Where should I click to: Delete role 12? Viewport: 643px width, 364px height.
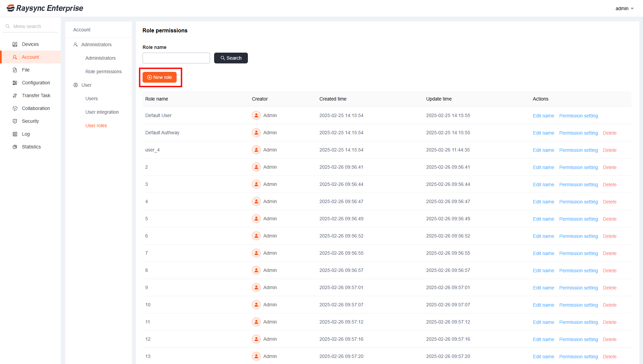pos(610,339)
